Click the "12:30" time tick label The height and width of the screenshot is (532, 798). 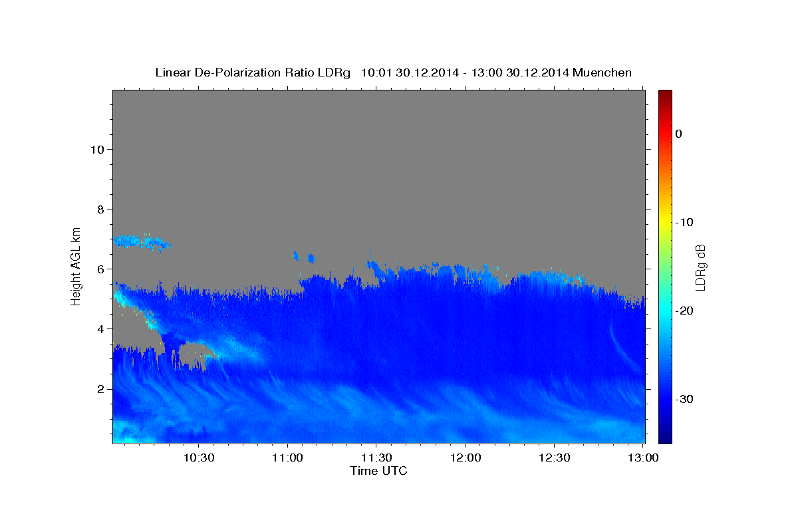click(x=554, y=458)
